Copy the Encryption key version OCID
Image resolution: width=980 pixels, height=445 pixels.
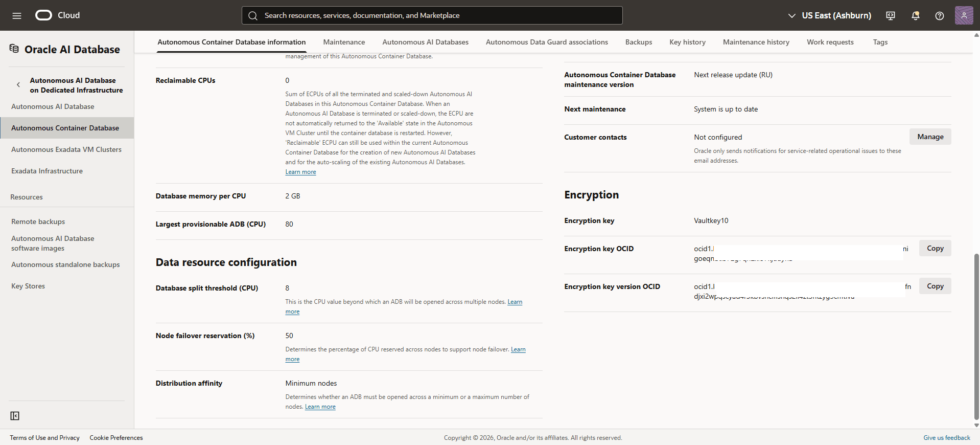[935, 286]
